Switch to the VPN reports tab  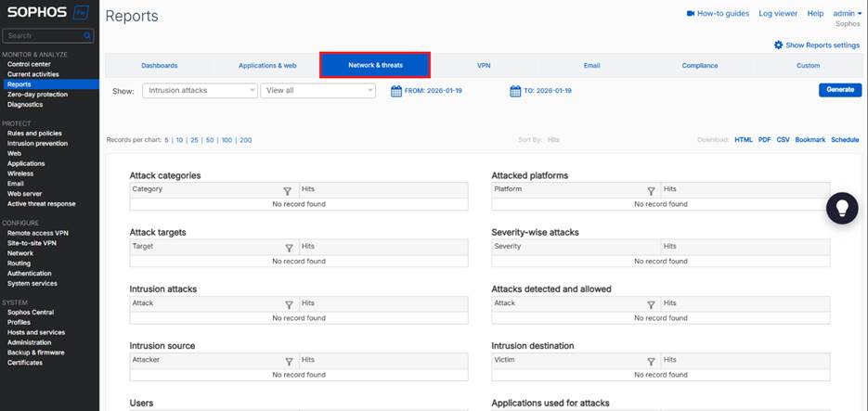click(x=484, y=66)
